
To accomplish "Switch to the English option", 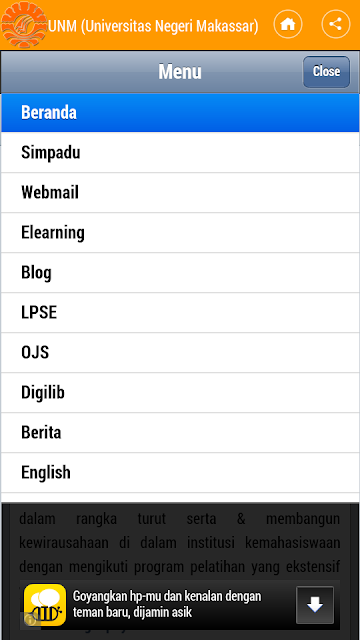I will [x=180, y=472].
